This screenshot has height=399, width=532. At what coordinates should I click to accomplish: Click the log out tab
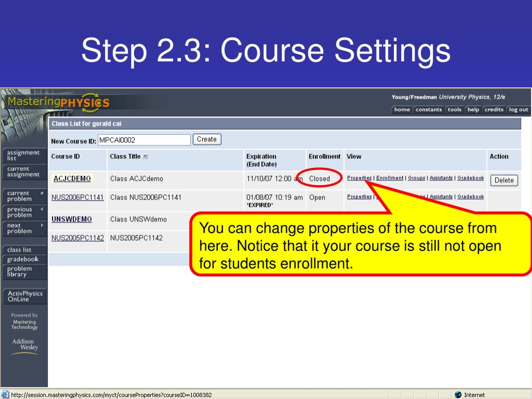click(x=518, y=110)
